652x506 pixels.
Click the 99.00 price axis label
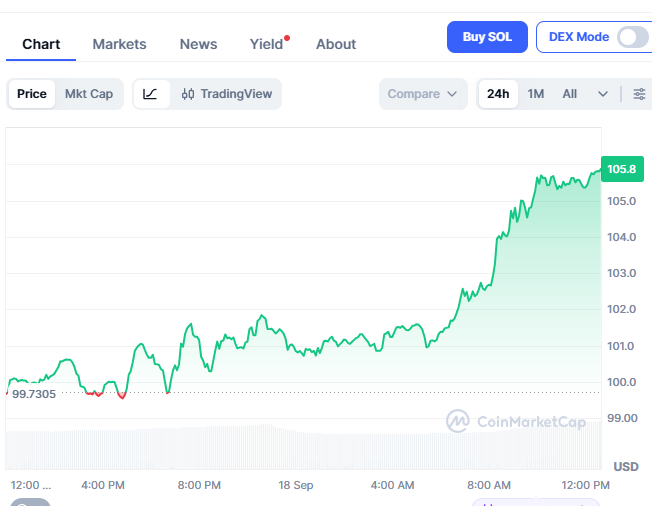point(622,418)
